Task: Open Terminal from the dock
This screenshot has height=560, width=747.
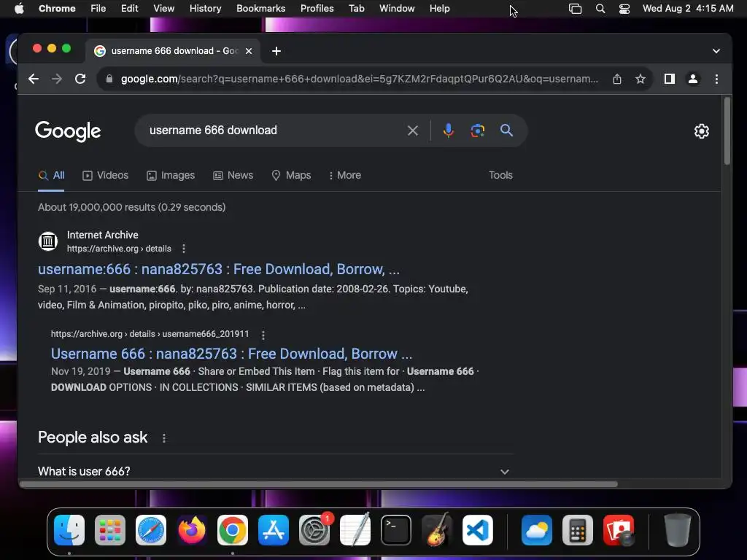Action: coord(396,530)
